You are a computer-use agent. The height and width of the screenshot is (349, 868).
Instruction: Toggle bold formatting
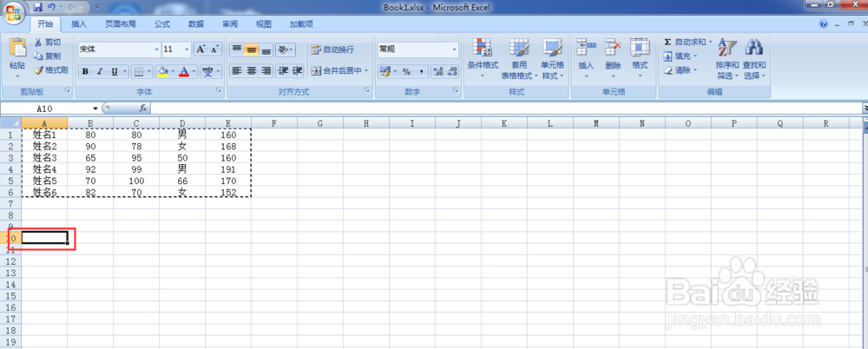tap(85, 71)
